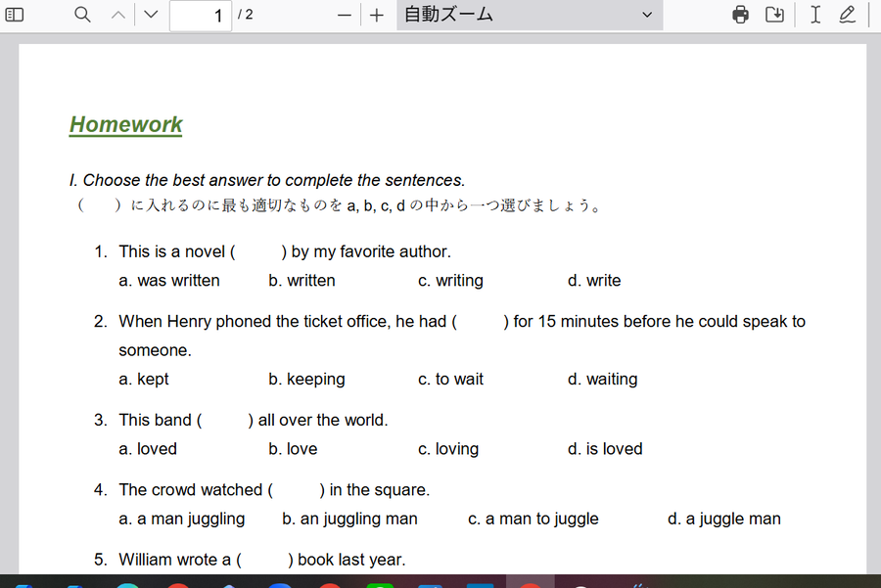The height and width of the screenshot is (588, 881).
Task: Toggle the sidebar panel
Action: click(15, 15)
